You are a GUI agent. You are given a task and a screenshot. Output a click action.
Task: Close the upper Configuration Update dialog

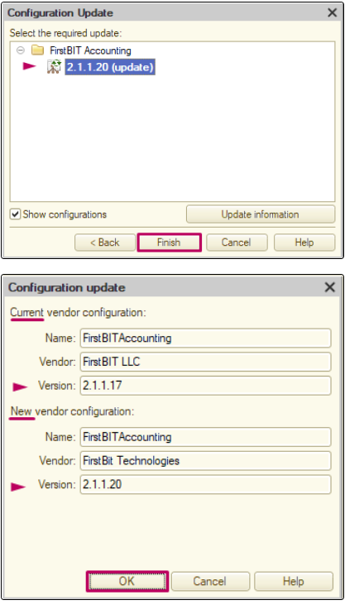tap(332, 12)
